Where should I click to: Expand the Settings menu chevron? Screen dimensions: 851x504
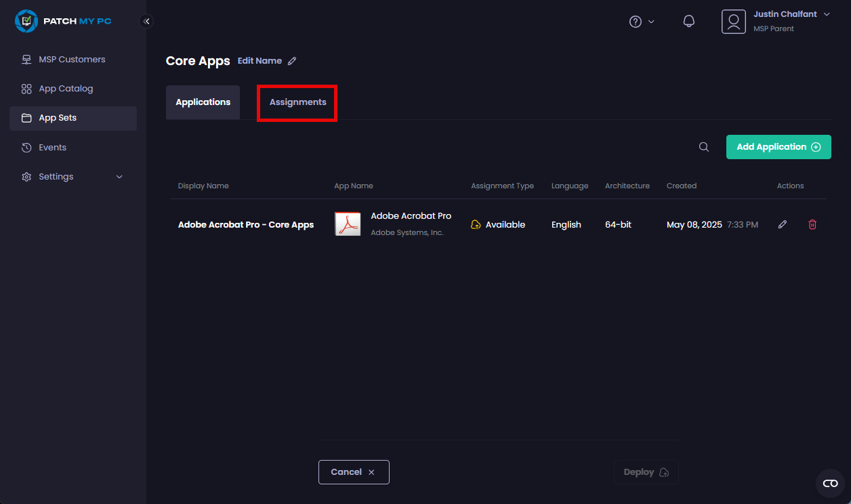120,177
